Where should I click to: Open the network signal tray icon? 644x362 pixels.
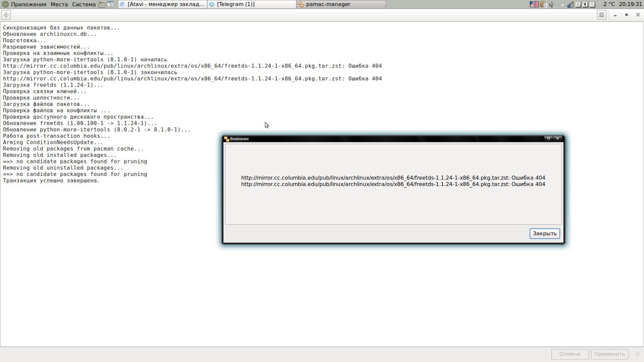click(x=570, y=5)
